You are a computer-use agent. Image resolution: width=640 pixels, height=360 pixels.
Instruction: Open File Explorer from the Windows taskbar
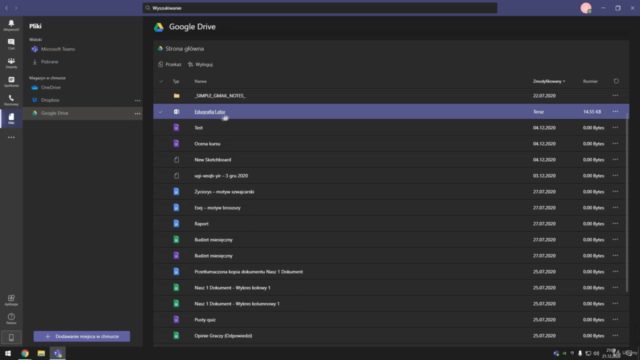tap(41, 353)
